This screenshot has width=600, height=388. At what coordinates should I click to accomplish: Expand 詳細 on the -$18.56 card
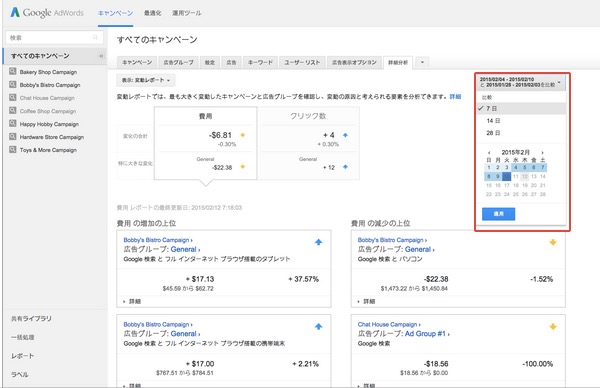tap(367, 385)
